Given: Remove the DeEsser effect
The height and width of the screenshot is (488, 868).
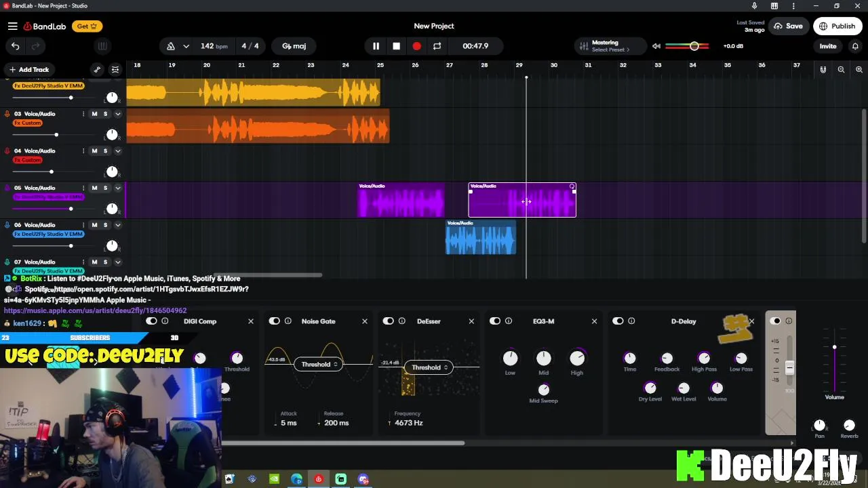Looking at the screenshot, I should click(x=471, y=321).
